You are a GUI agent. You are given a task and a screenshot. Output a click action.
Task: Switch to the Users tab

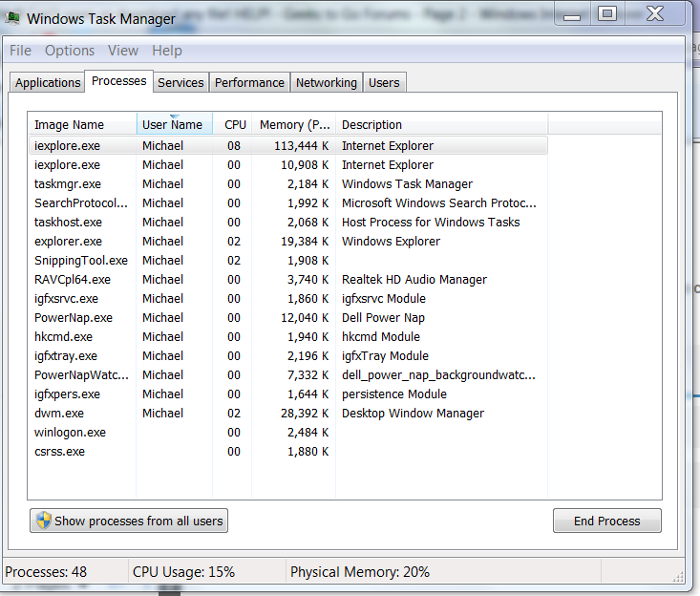pos(384,82)
